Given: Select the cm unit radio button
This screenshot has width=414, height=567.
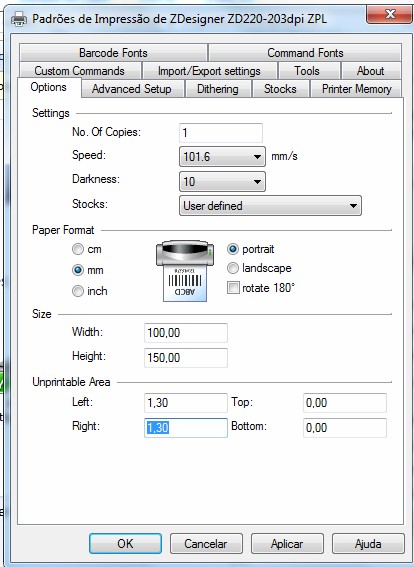Looking at the screenshot, I should click(78, 249).
